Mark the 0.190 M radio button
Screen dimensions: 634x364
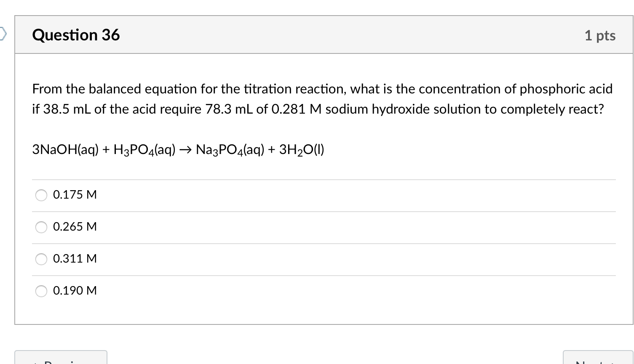point(41,291)
